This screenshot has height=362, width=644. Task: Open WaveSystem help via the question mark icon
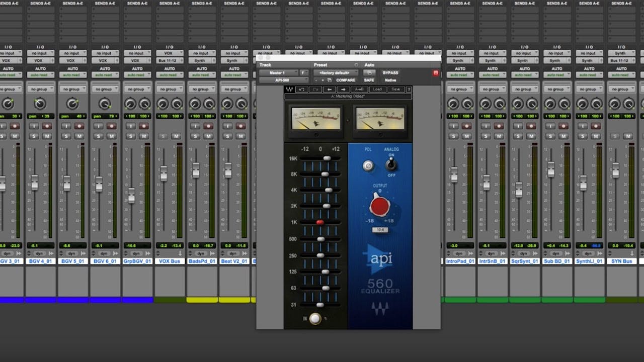click(x=409, y=89)
